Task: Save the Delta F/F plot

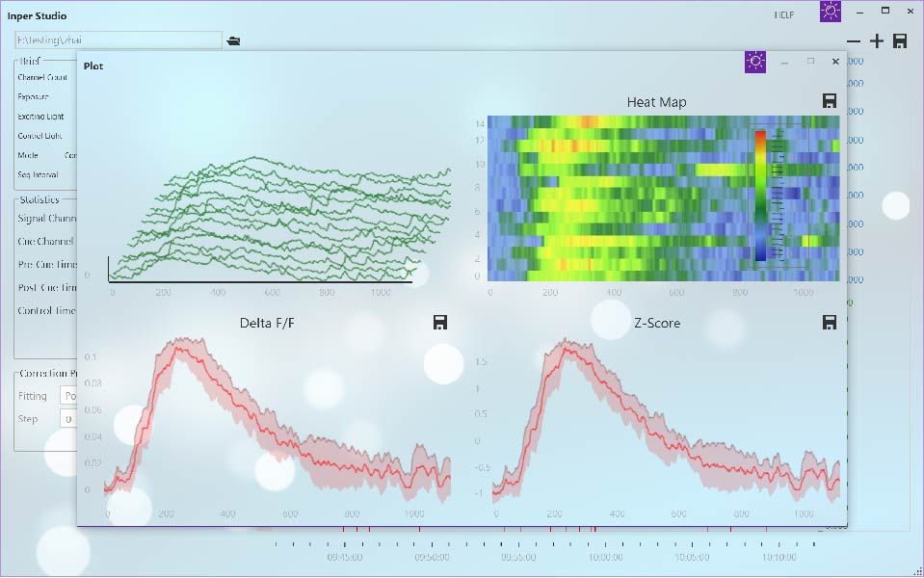Action: [x=440, y=323]
